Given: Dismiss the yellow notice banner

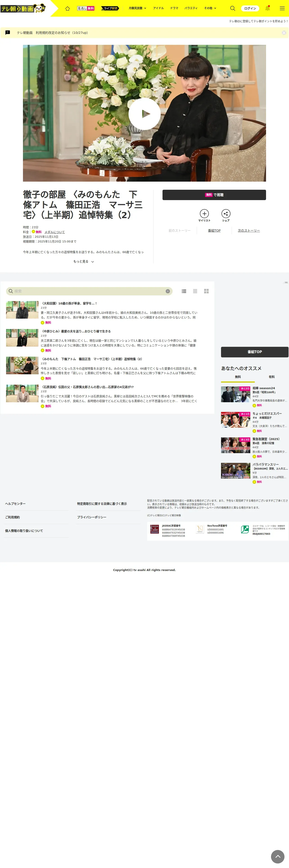Looking at the screenshot, I should pyautogui.click(x=284, y=33).
